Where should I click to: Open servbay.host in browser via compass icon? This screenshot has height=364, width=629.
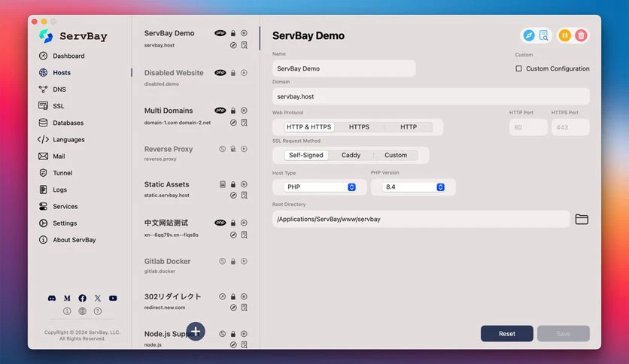(x=233, y=45)
